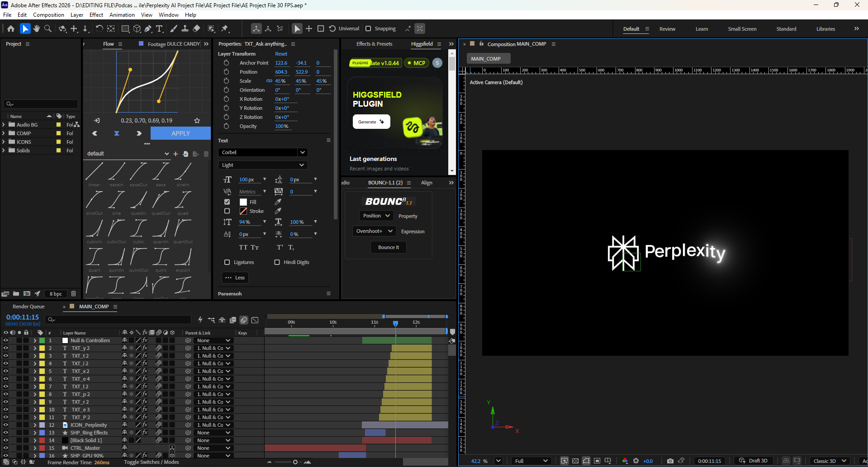868x467 pixels.
Task: Click the project search field
Action: [41, 104]
